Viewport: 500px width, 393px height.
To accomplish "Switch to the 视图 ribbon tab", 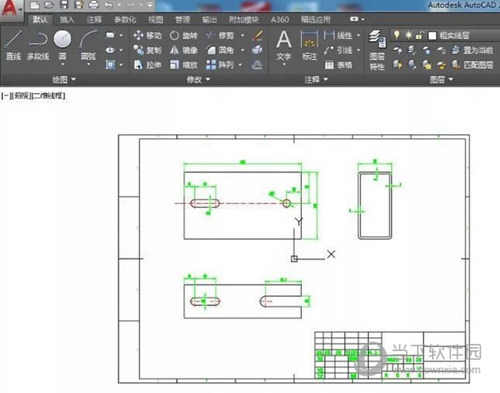I will 155,20.
